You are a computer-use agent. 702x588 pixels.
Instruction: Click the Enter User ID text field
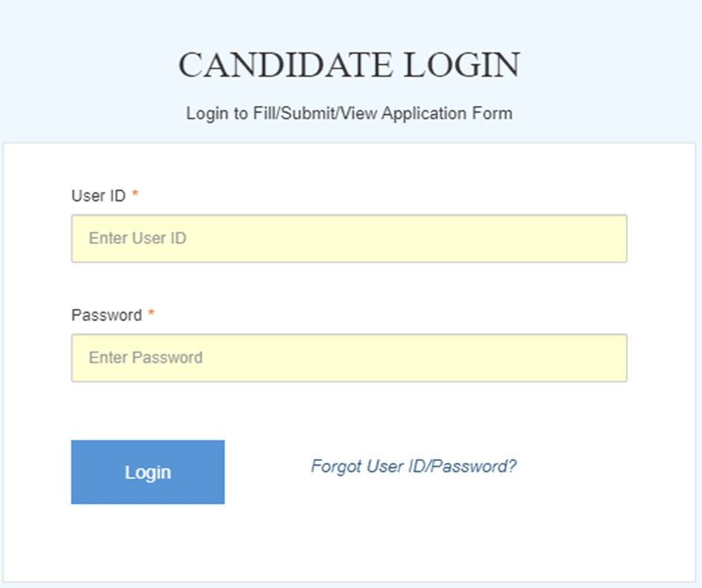[349, 239]
